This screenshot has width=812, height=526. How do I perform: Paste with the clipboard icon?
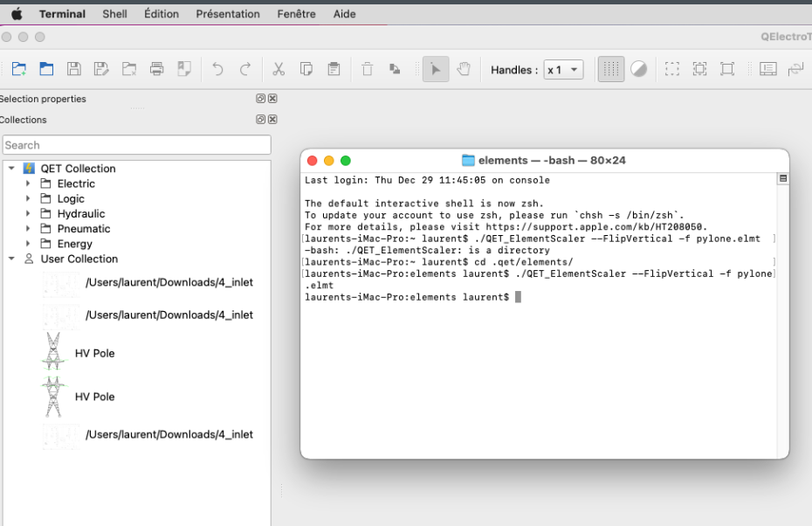click(334, 69)
